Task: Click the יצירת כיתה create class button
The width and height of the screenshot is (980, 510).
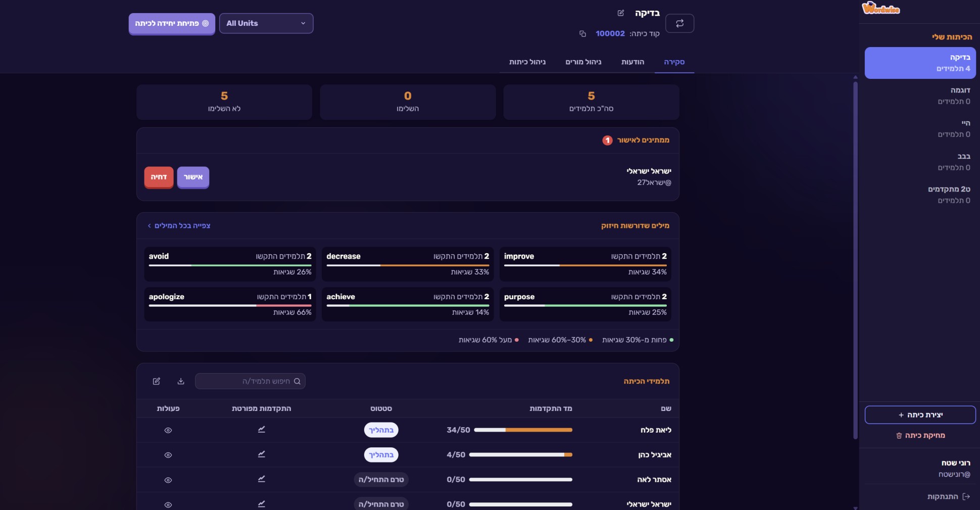Action: click(x=920, y=415)
